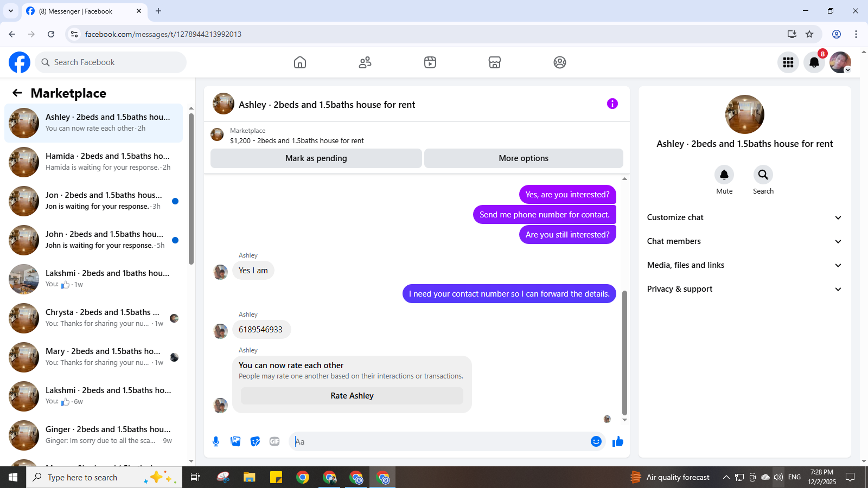The height and width of the screenshot is (488, 868).
Task: Open the notifications bell with badge 8
Action: pos(814,62)
